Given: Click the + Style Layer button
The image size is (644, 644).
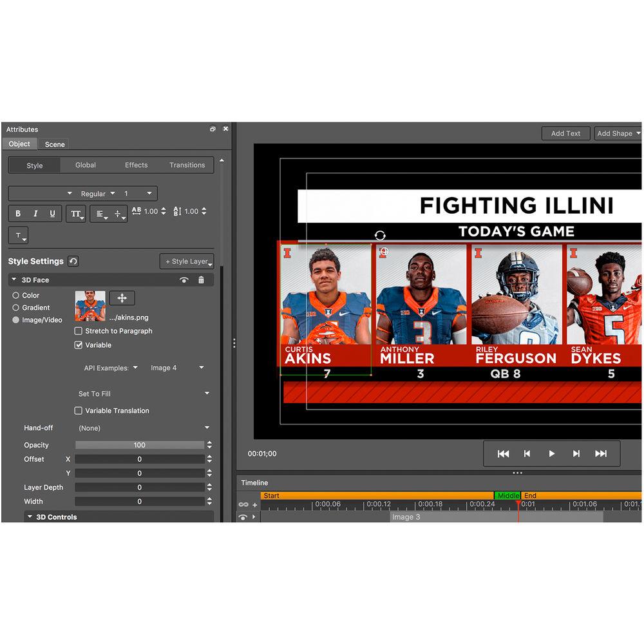Looking at the screenshot, I should point(187,261).
